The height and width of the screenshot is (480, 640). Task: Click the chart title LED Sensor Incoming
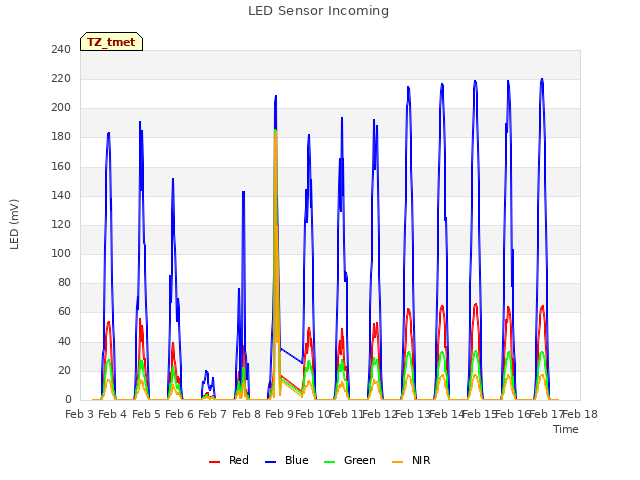tap(318, 11)
